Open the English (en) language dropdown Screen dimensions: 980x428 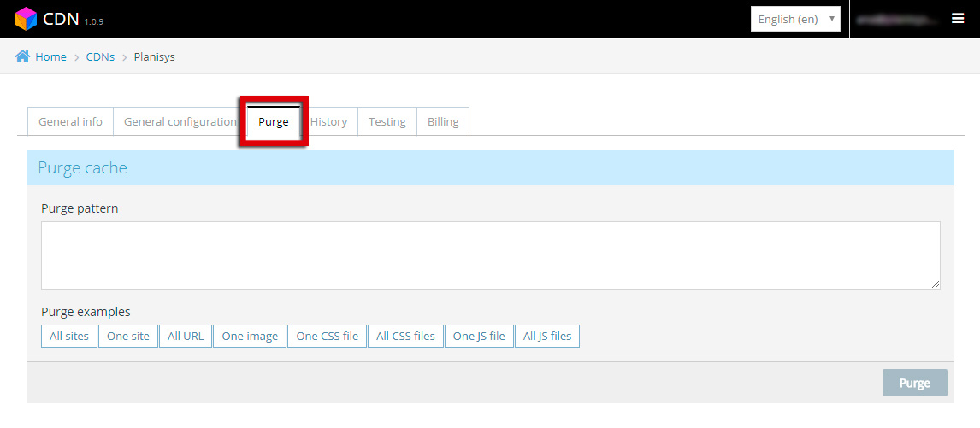coord(795,19)
